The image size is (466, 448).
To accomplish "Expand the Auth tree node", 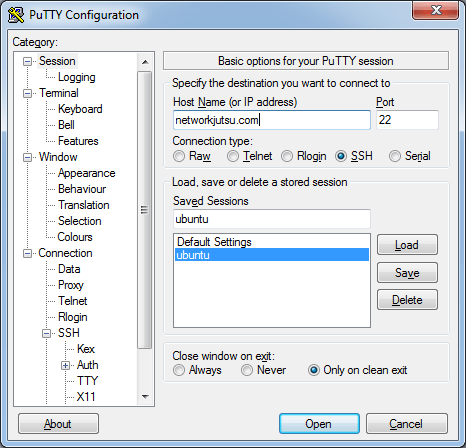I will pos(66,366).
